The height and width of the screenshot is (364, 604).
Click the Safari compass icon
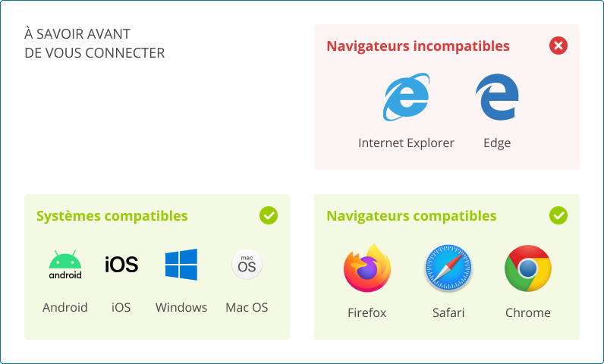coord(448,268)
